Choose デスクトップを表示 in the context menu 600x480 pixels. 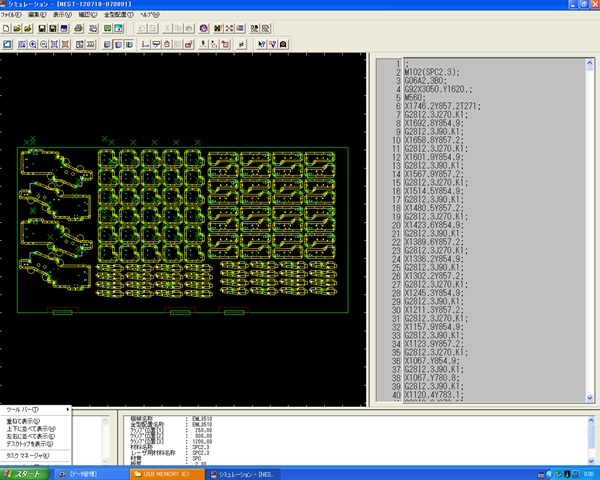[x=36, y=444]
